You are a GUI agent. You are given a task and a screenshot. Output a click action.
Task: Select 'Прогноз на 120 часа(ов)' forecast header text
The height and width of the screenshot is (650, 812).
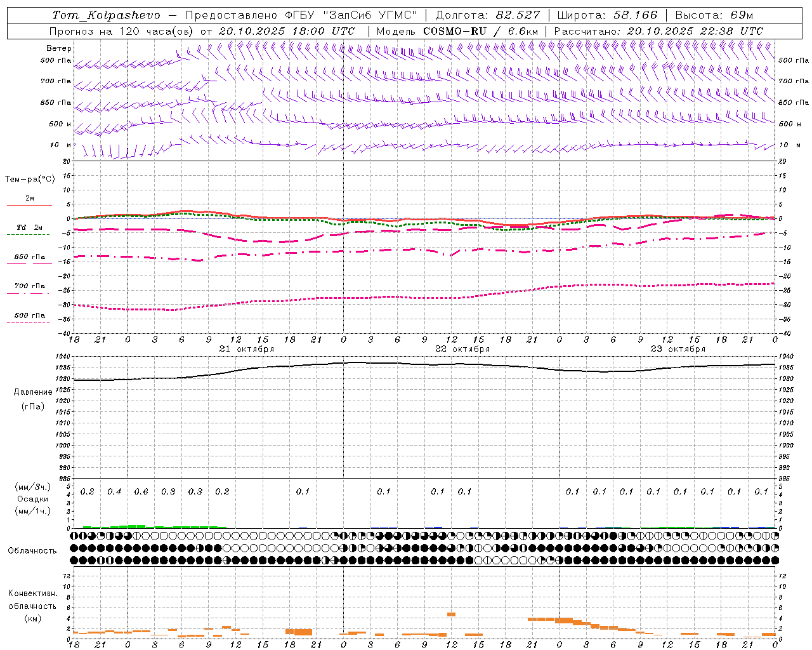122,31
